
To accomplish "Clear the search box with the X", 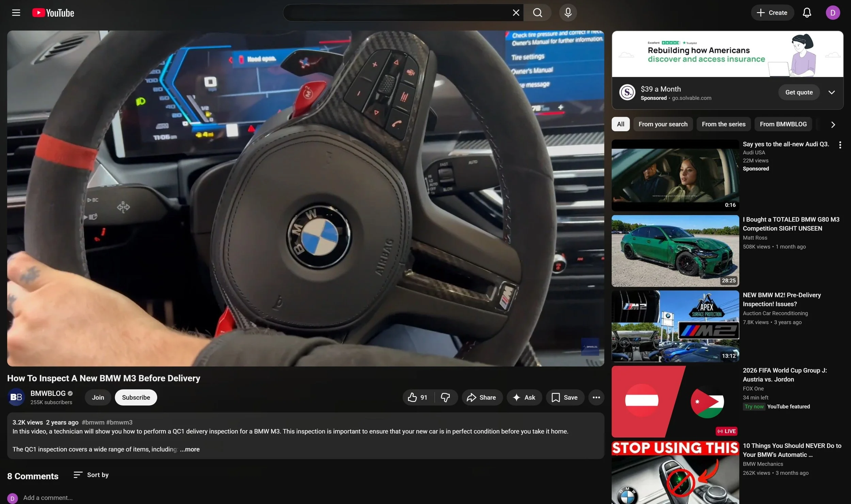I will coord(516,13).
